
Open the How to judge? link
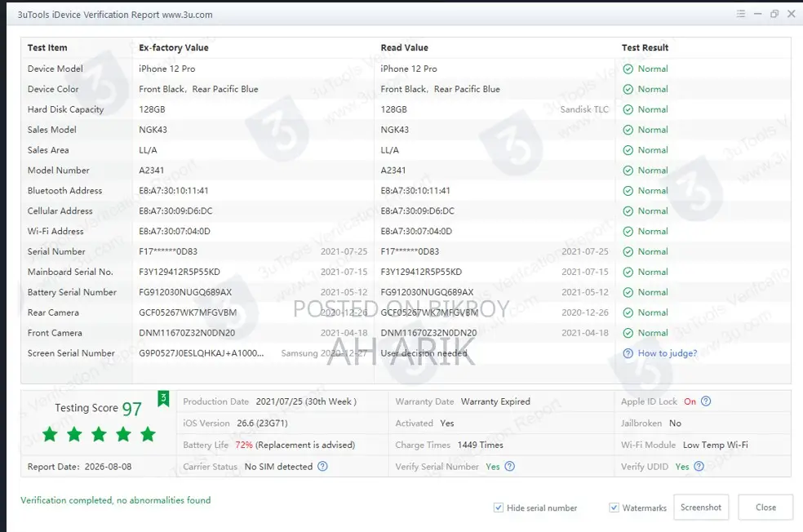click(x=668, y=353)
